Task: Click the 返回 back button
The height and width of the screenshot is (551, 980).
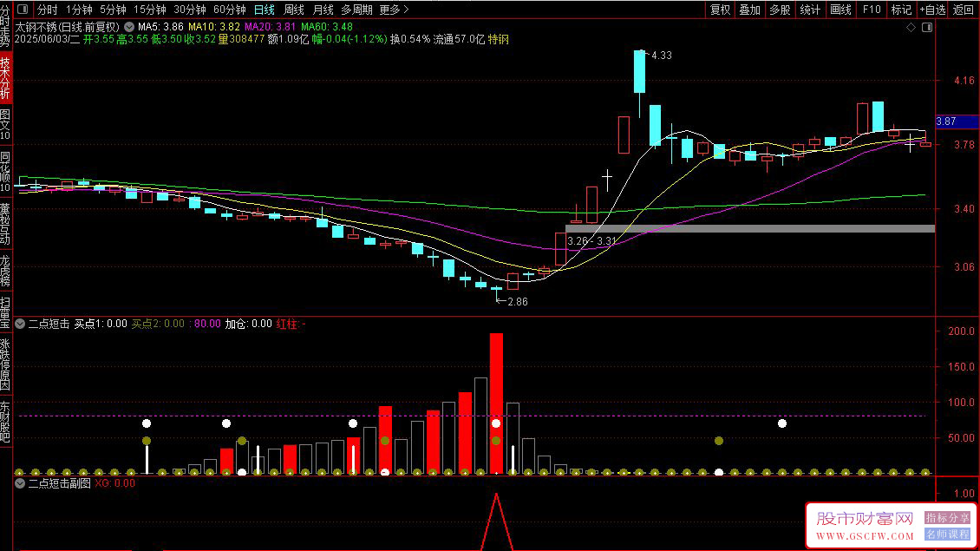Action: coord(964,10)
